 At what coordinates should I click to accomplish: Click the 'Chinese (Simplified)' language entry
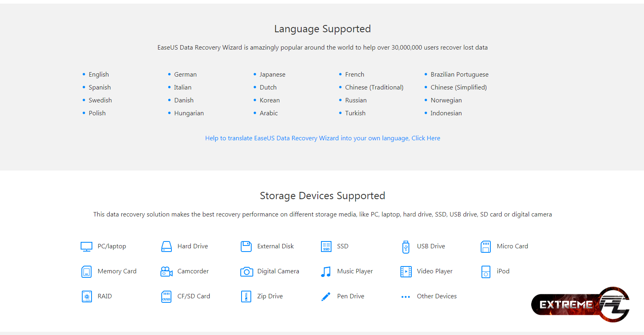point(459,87)
